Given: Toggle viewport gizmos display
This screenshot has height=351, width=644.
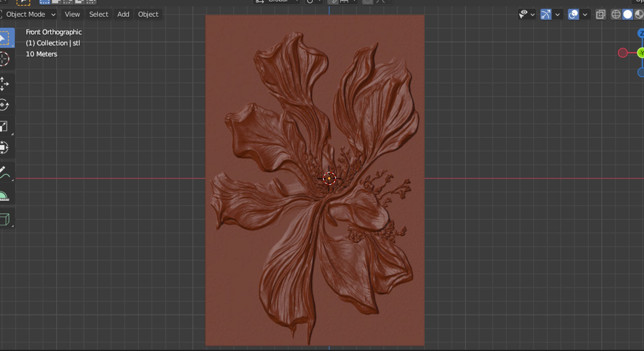Looking at the screenshot, I should click(546, 14).
